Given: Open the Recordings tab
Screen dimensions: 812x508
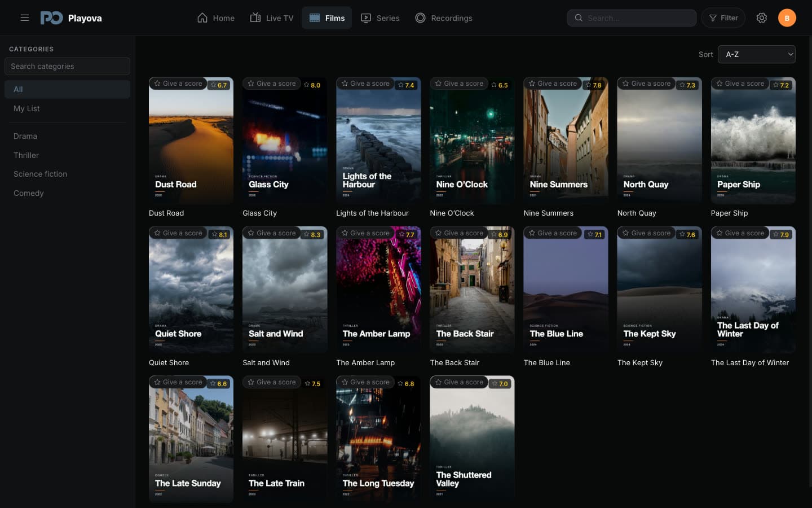Looking at the screenshot, I should pyautogui.click(x=444, y=18).
